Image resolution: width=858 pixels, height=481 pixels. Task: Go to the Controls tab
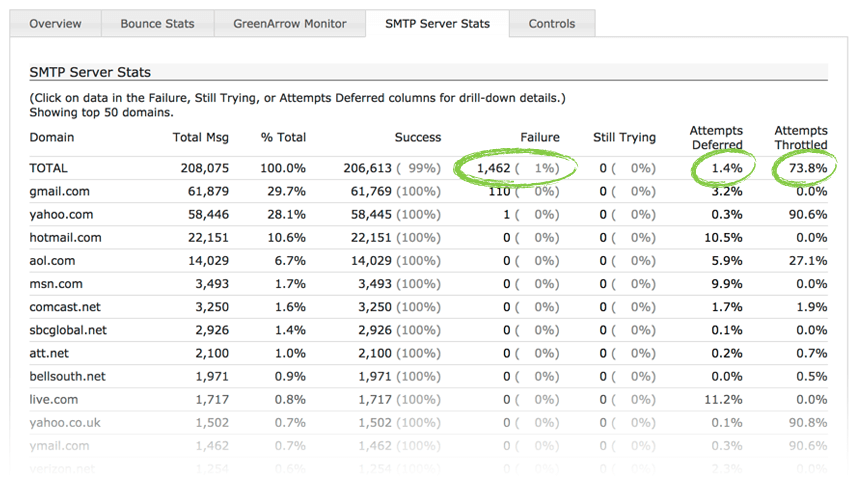click(551, 24)
